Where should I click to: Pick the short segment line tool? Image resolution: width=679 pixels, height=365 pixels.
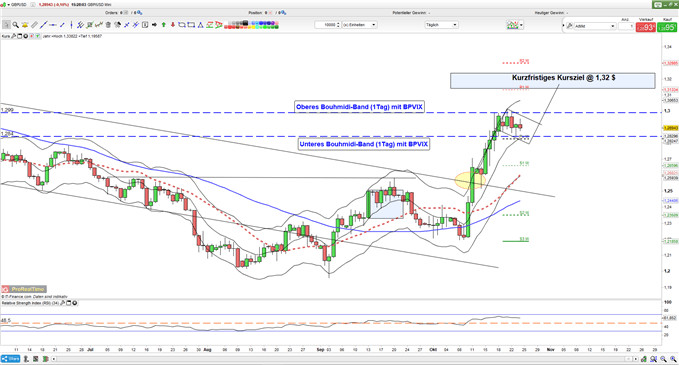[62, 25]
